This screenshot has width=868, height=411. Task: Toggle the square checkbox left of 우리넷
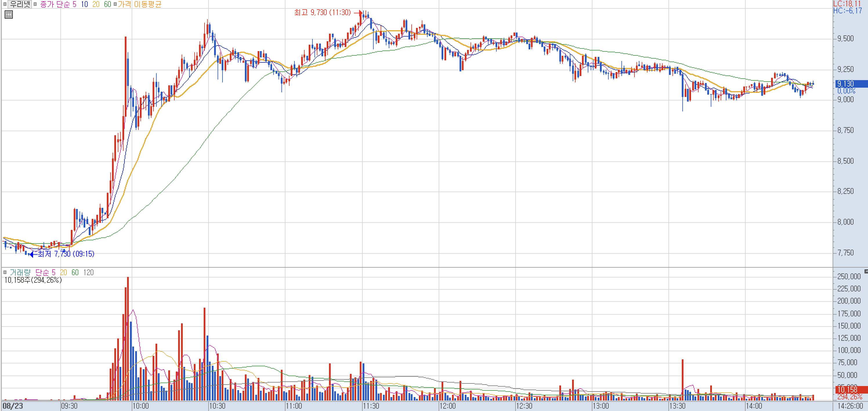click(5, 4)
